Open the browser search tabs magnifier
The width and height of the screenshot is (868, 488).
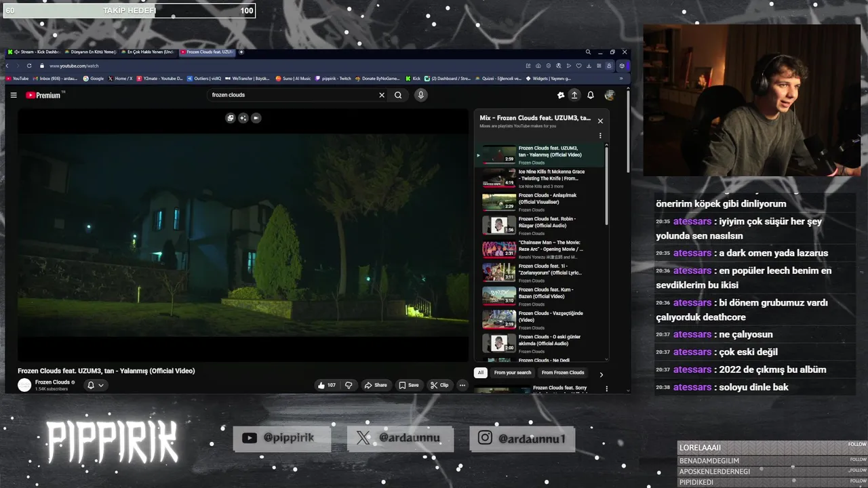[x=588, y=52]
